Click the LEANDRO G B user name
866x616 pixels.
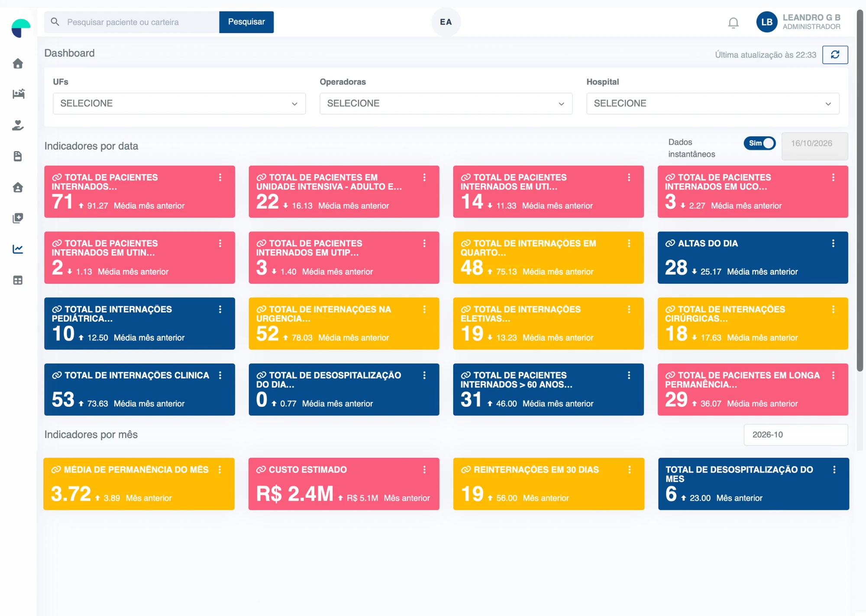point(811,17)
